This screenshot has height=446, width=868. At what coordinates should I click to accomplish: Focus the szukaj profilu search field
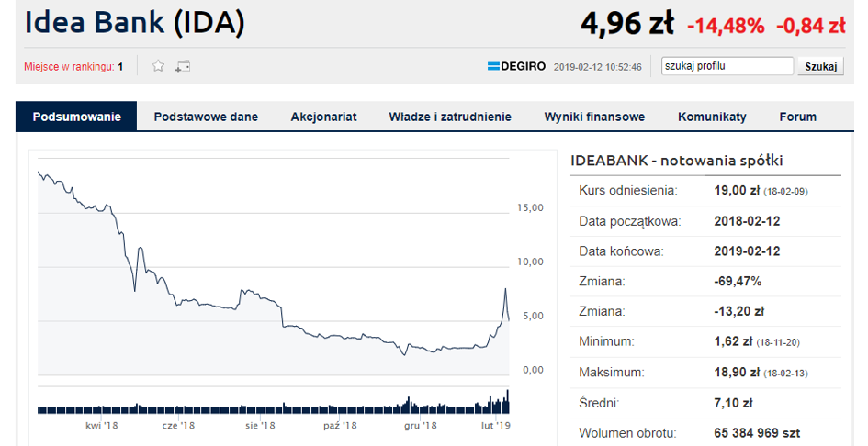pos(727,66)
